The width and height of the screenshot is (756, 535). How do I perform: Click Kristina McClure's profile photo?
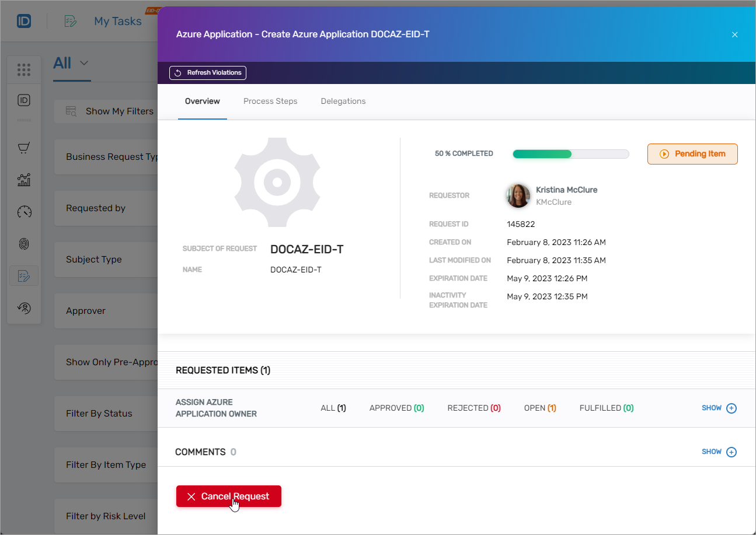(x=518, y=196)
